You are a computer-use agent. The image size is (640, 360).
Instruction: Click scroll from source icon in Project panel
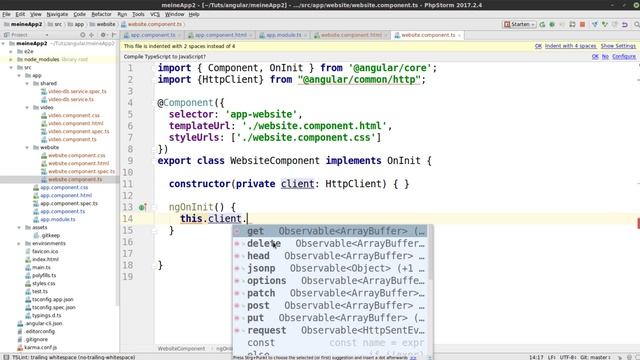[x=82, y=35]
